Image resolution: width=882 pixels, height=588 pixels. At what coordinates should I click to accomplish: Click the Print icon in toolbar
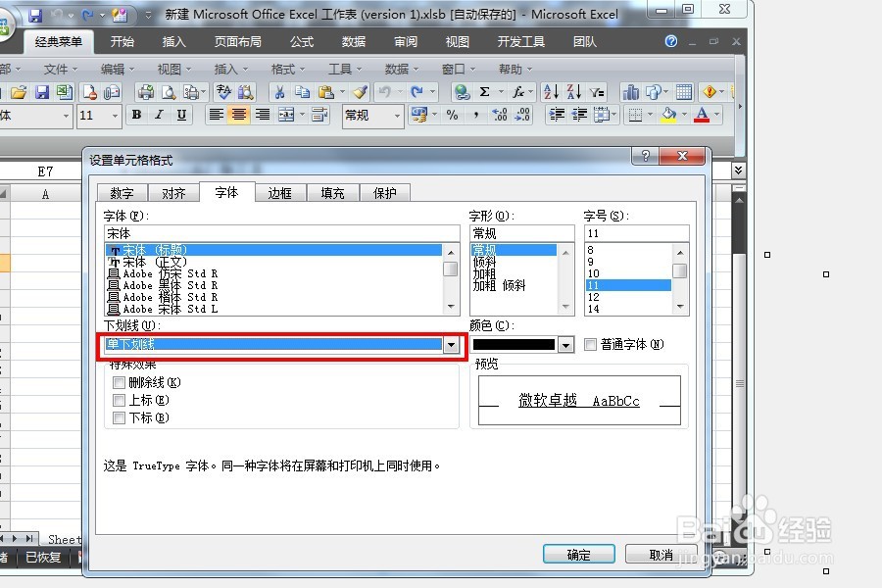(x=146, y=92)
